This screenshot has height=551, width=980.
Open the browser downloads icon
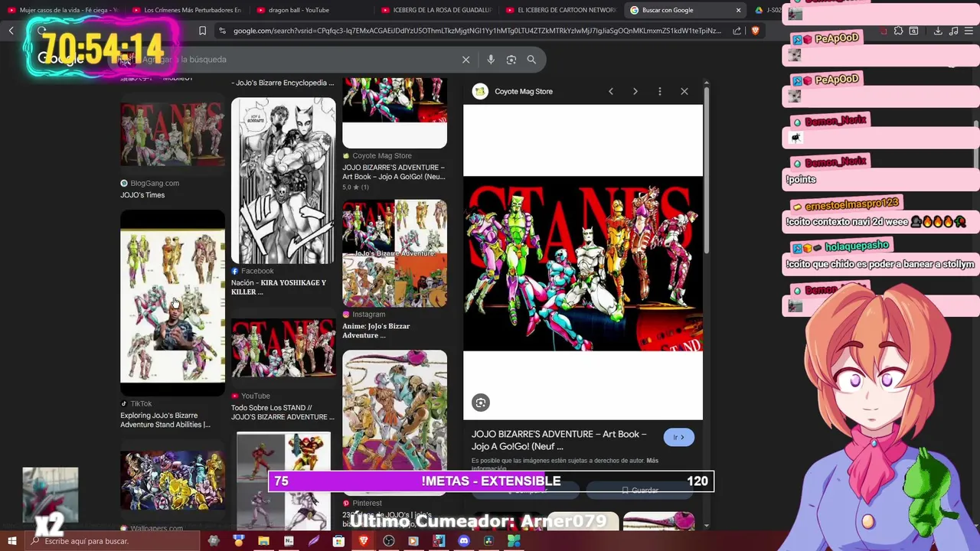point(938,31)
